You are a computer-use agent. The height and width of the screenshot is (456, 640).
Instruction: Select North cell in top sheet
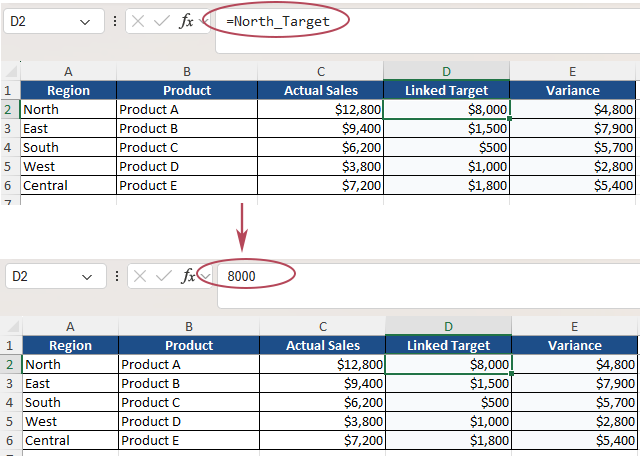[x=68, y=109]
